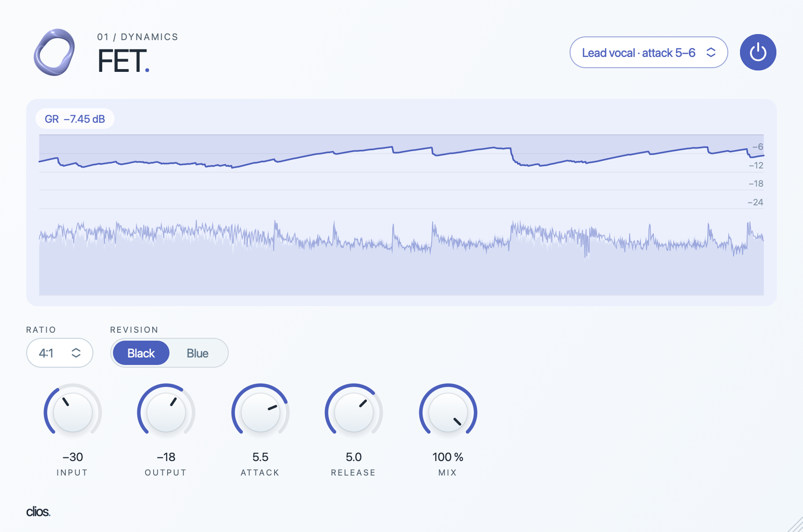
Task: Select the Black revision
Action: click(x=141, y=353)
